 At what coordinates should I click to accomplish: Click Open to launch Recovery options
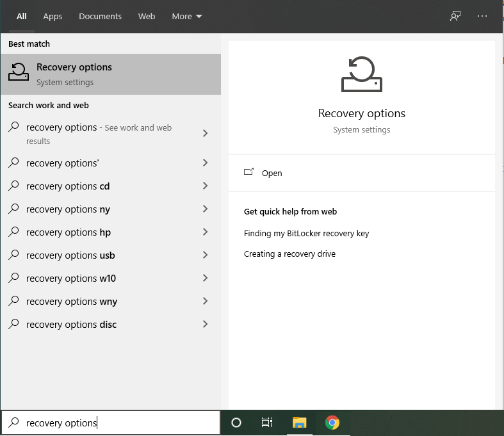click(x=272, y=174)
